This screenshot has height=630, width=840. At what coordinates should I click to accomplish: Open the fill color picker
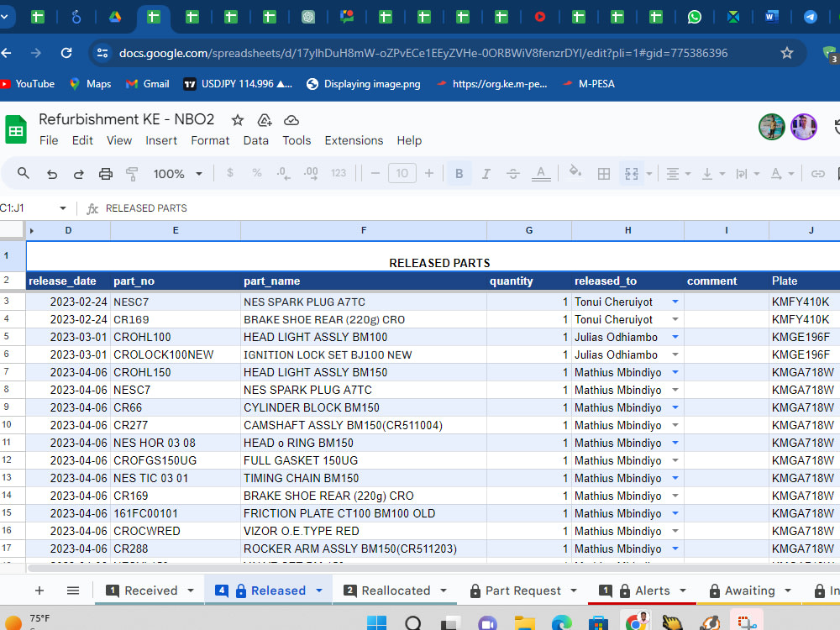pyautogui.click(x=575, y=172)
